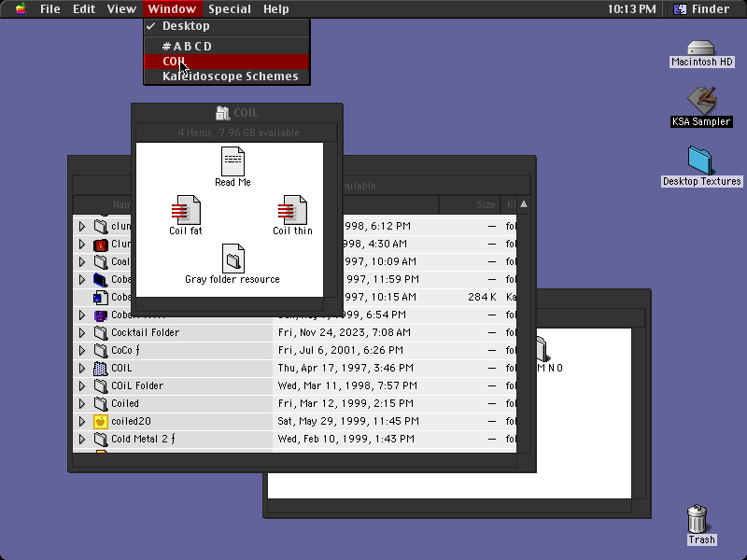
Task: Click date Wed, Mar 11, 1998, 7:57 PM
Action: tap(347, 385)
